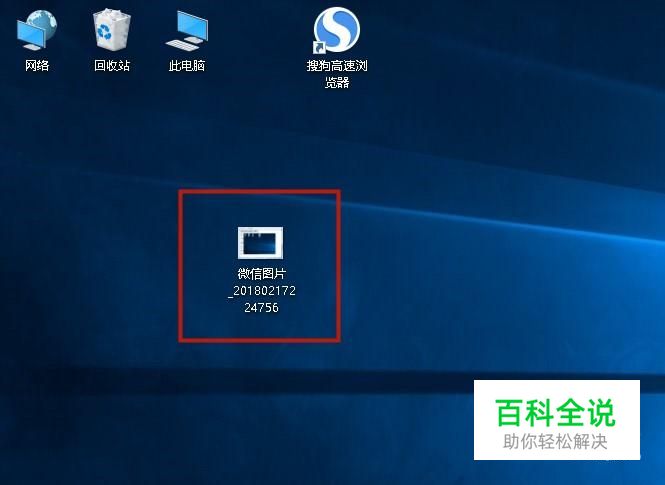Click the 网络 label text
This screenshot has width=665, height=485.
[37, 66]
